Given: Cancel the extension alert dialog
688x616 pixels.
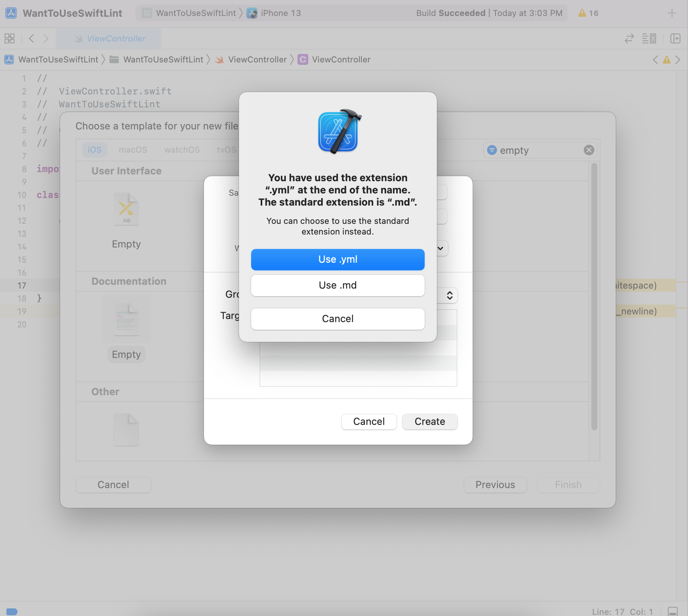Looking at the screenshot, I should 338,319.
